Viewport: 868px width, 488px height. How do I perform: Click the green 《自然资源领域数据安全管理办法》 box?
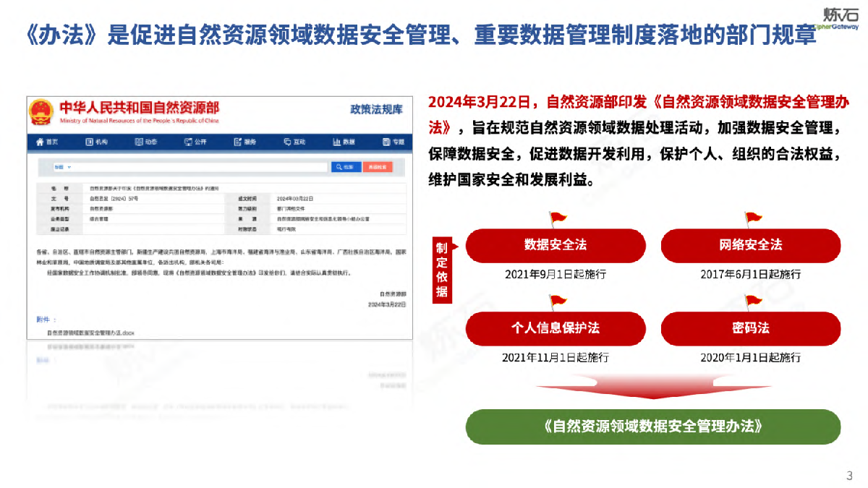[653, 427]
